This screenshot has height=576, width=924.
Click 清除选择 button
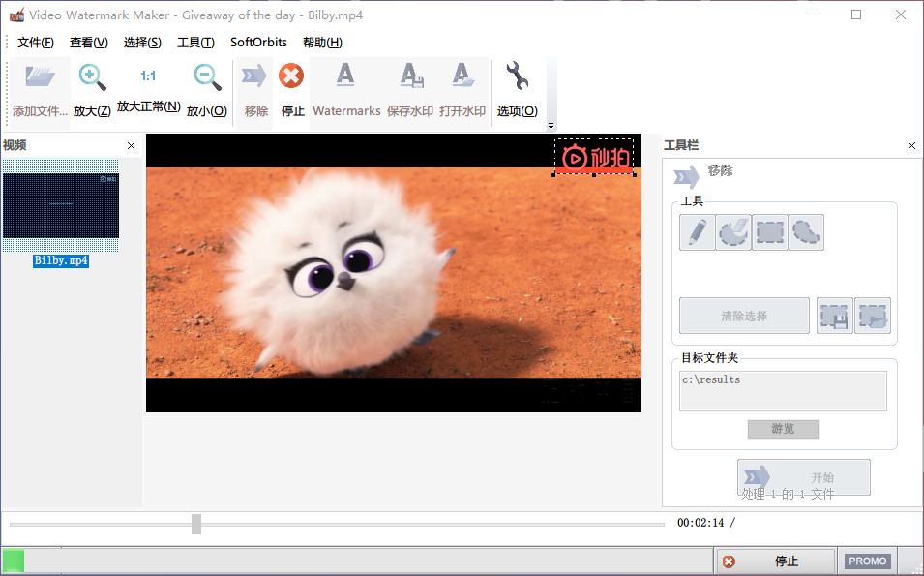click(x=744, y=316)
